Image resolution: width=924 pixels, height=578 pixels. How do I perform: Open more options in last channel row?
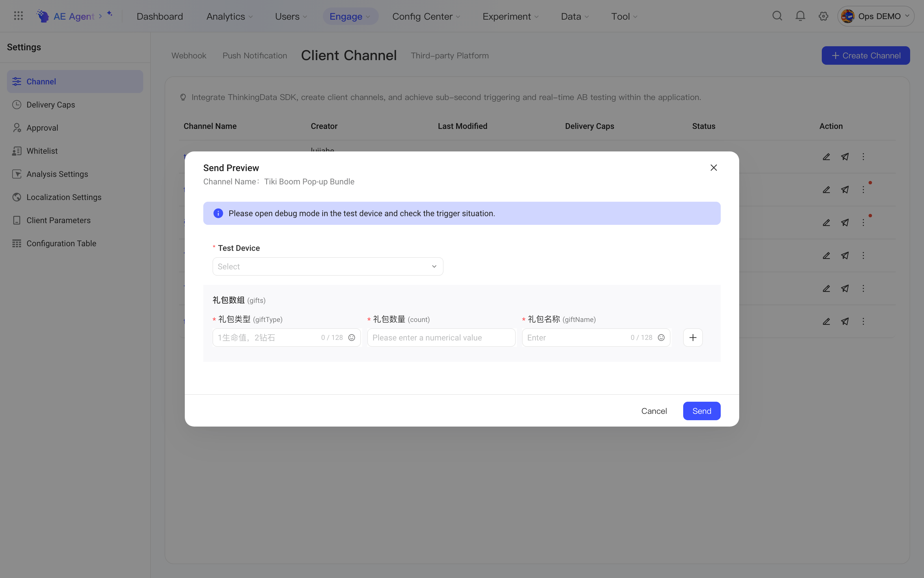(x=863, y=321)
